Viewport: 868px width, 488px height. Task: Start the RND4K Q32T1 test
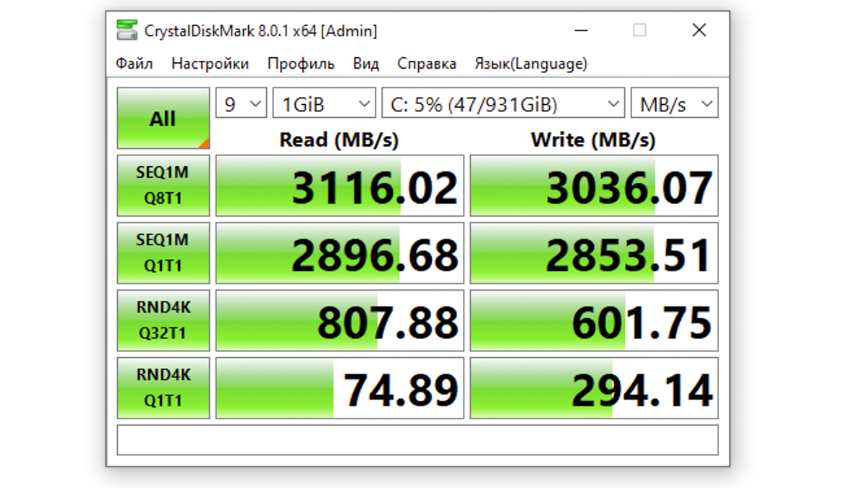pos(163,320)
